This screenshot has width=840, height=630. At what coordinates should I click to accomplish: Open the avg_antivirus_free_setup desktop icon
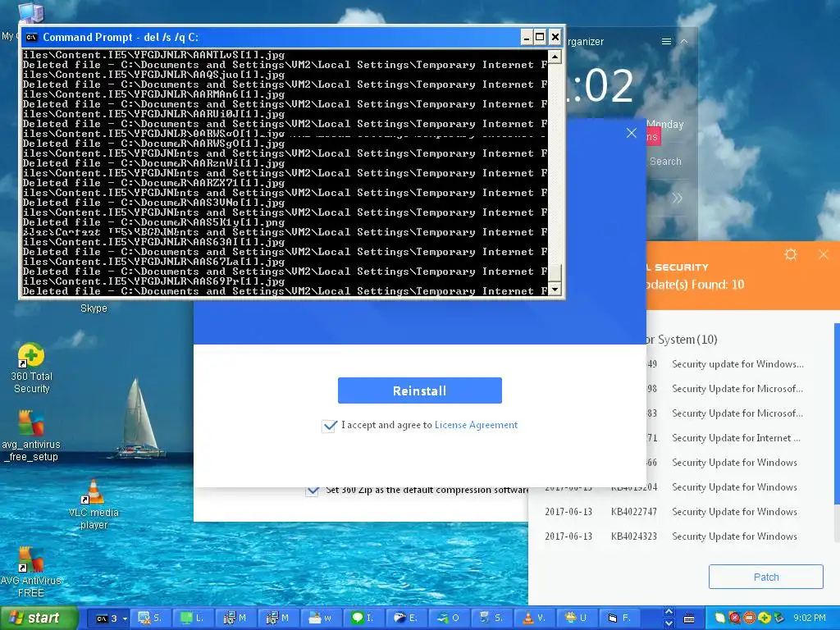click(31, 436)
